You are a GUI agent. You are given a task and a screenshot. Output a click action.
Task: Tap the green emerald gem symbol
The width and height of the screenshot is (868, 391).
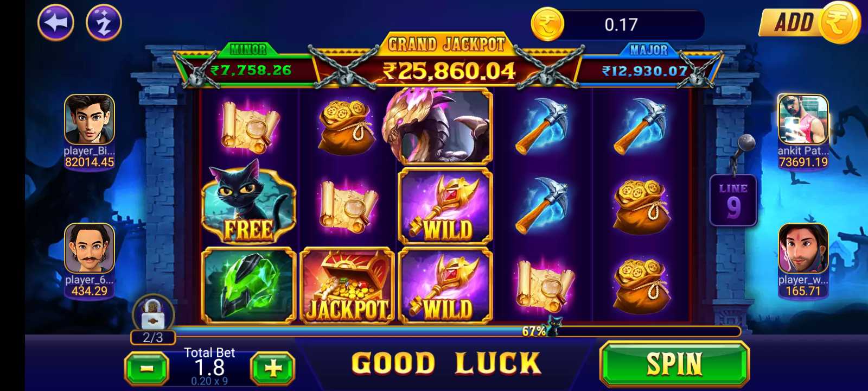(x=248, y=286)
